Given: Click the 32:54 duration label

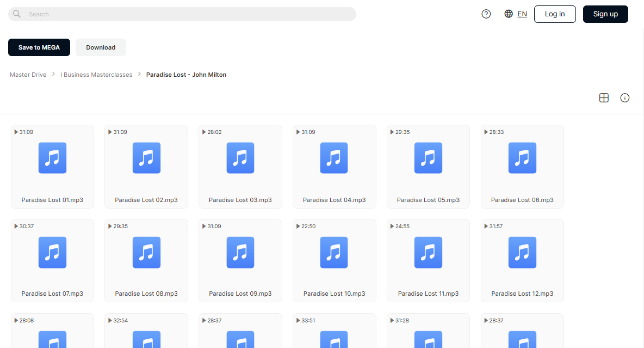Looking at the screenshot, I should click(x=120, y=320).
